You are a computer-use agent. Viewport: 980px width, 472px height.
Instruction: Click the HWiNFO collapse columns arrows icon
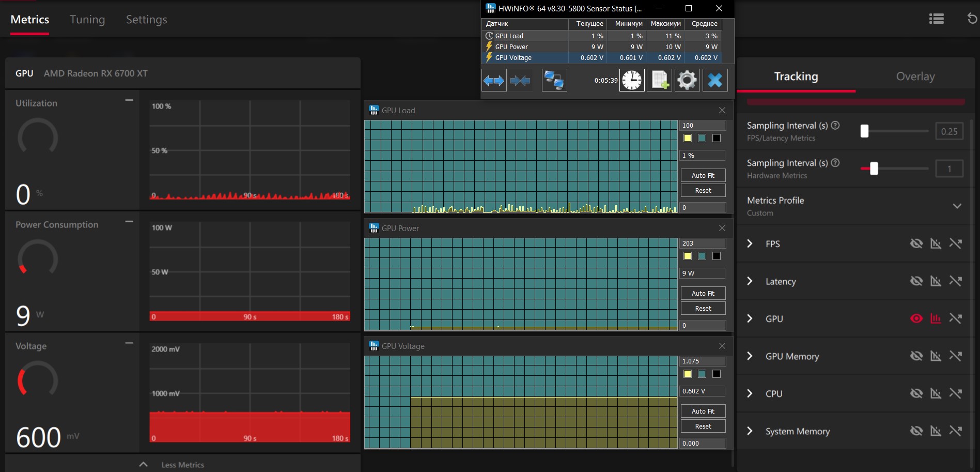(x=520, y=80)
